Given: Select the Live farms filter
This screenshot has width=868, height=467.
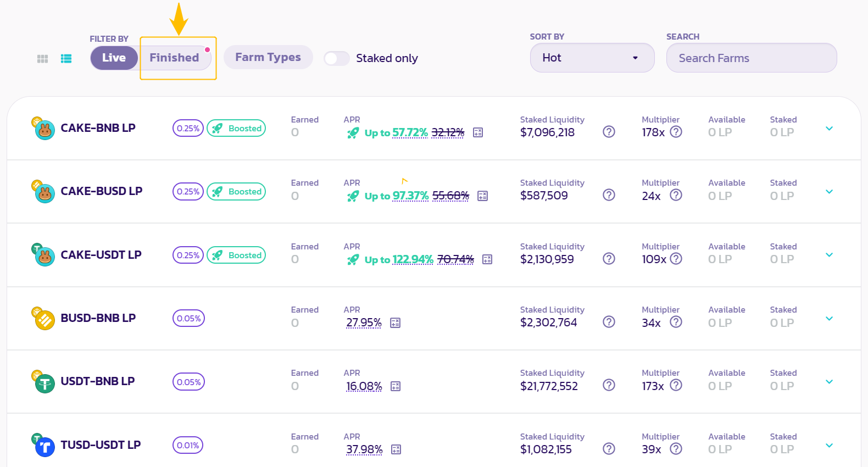Looking at the screenshot, I should click(114, 58).
